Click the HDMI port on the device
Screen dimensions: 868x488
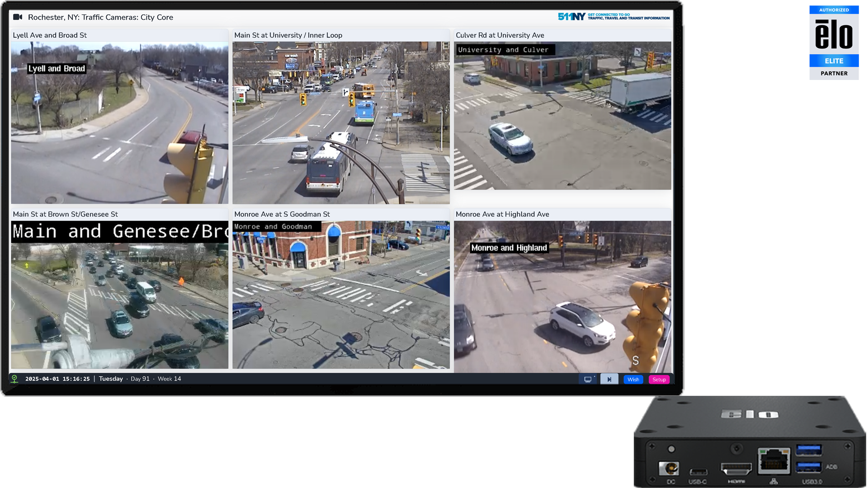coord(736,469)
